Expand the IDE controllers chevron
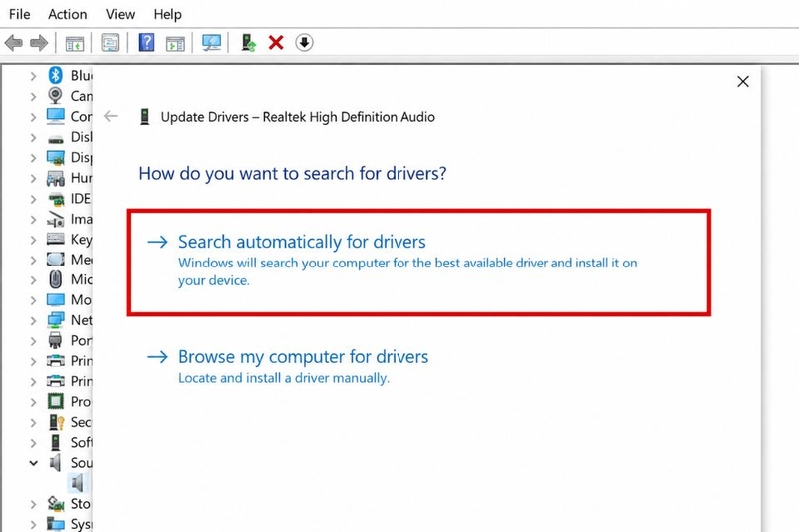The image size is (799, 532). tap(33, 199)
